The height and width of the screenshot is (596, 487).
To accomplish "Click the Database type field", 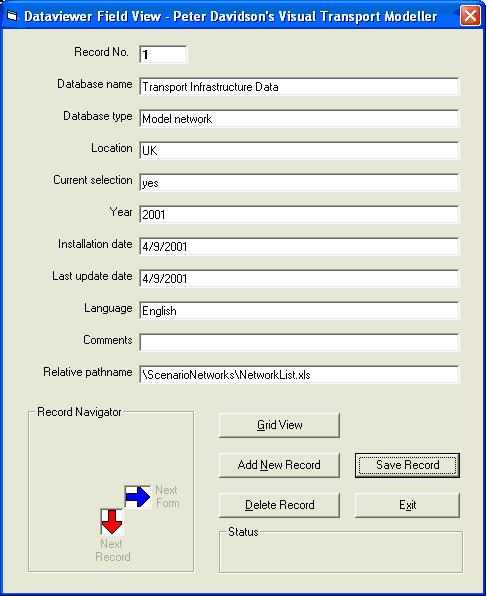I will 299,119.
